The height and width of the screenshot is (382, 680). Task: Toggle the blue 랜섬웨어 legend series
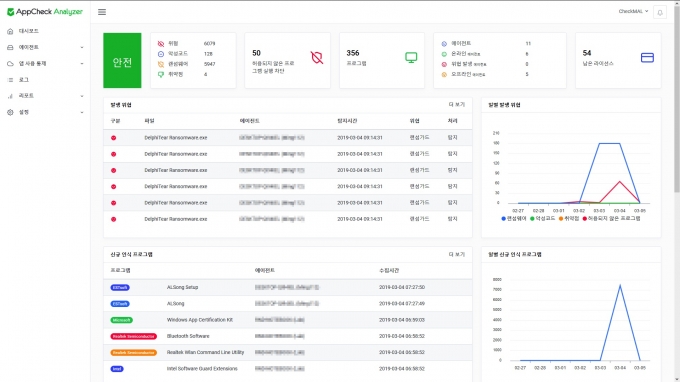tap(513, 219)
